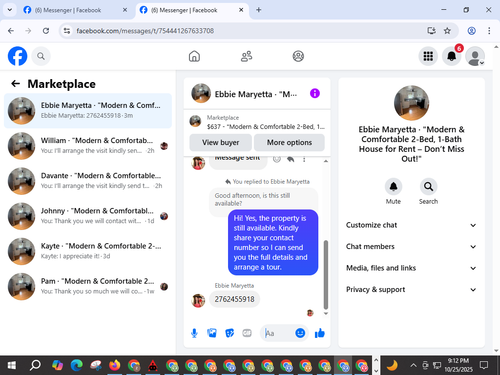Bookmark this page with star icon

coord(447,31)
